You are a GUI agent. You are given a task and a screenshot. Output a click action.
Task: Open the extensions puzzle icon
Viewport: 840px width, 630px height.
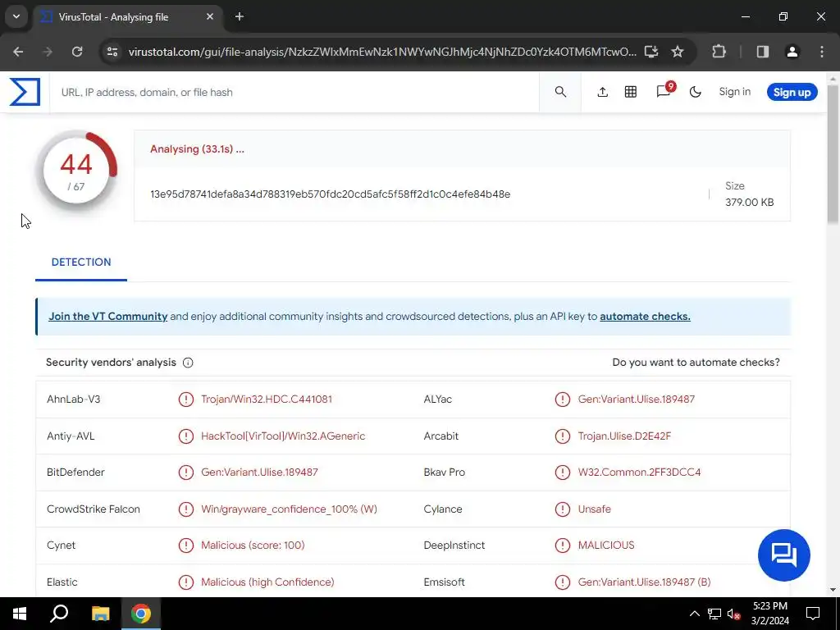point(719,52)
